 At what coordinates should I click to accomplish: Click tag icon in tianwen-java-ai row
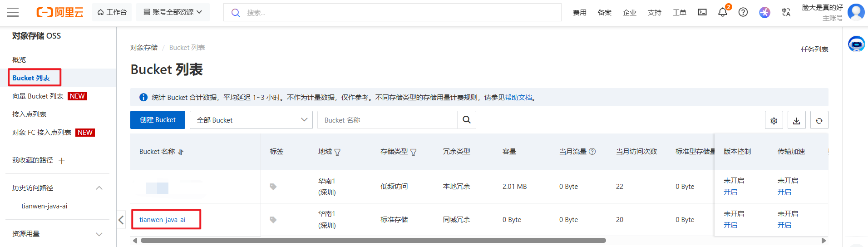(x=273, y=220)
